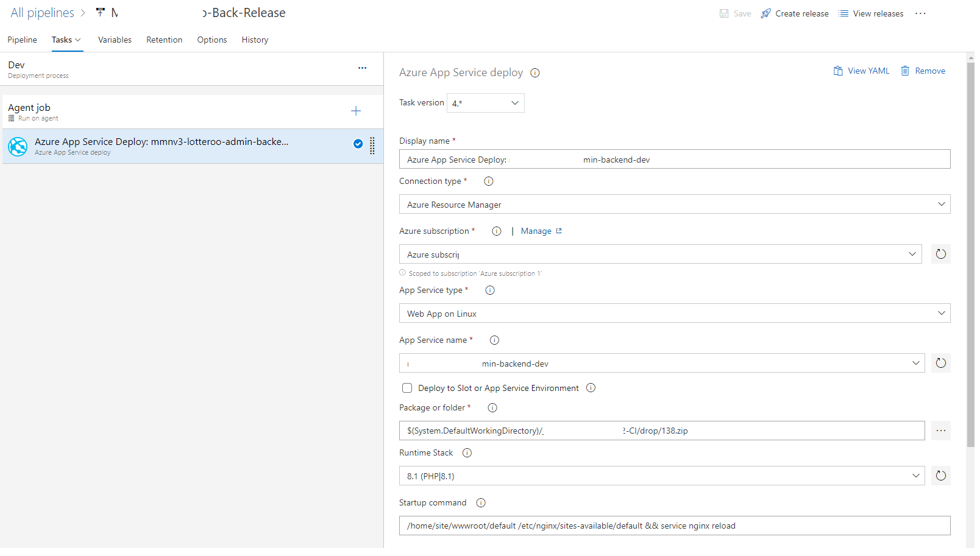Click the Create release rocket icon
Screen dimensions: 980x556
[765, 13]
